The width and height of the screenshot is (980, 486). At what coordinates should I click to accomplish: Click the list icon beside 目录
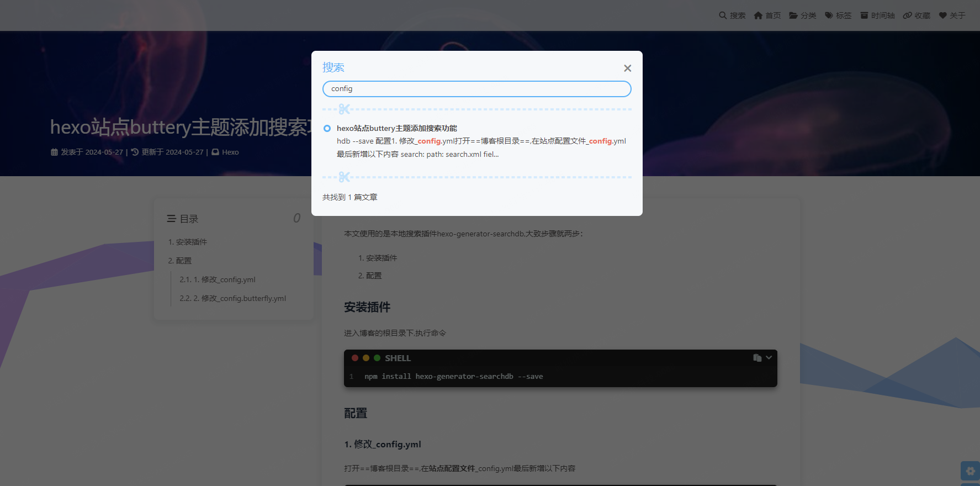[172, 219]
